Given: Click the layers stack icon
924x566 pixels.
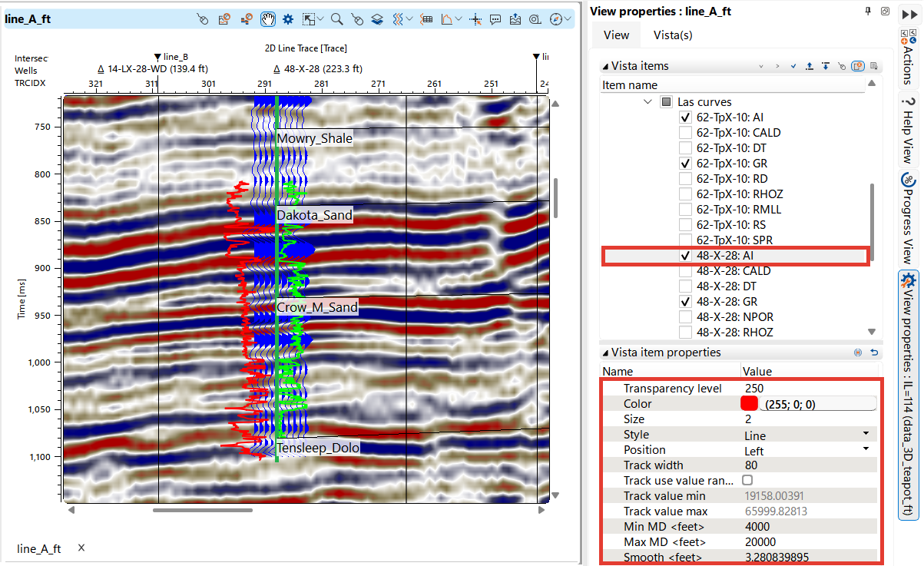Looking at the screenshot, I should (377, 19).
